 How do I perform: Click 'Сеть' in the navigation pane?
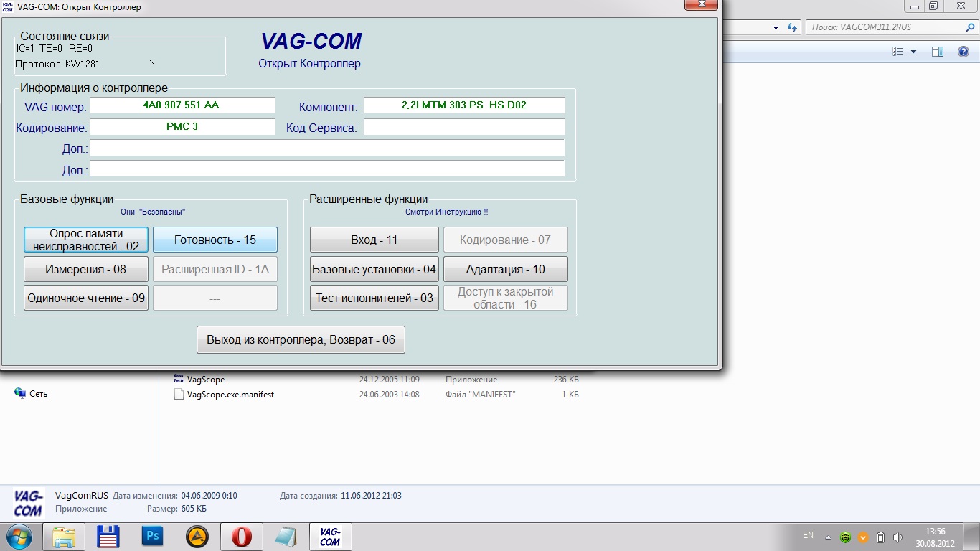38,394
